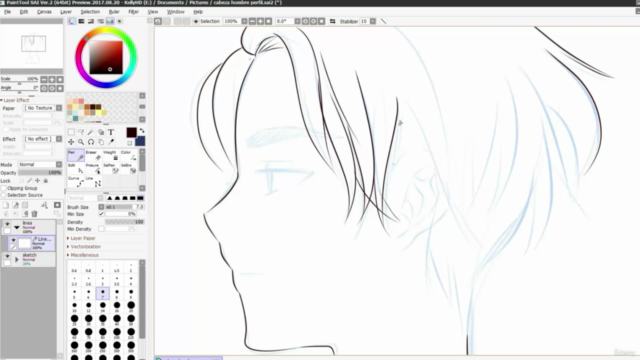Click the blue background color swatch
This screenshot has height=360, width=640.
click(x=140, y=141)
